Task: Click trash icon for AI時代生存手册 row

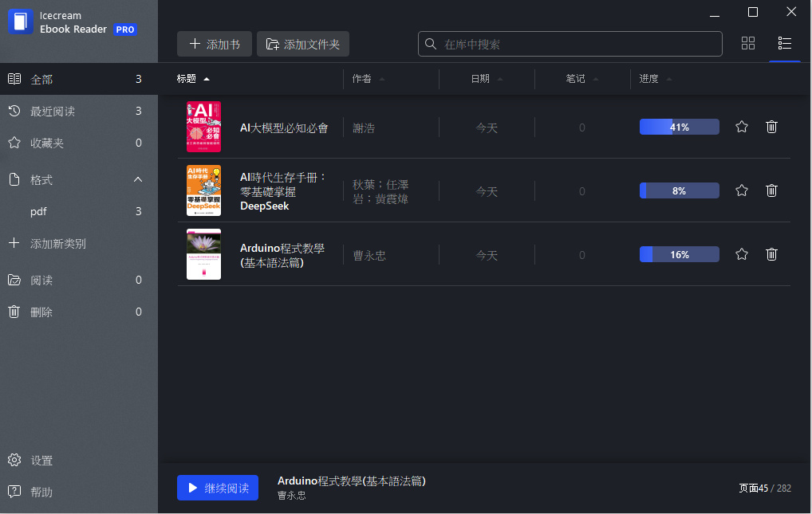Action: pyautogui.click(x=771, y=190)
